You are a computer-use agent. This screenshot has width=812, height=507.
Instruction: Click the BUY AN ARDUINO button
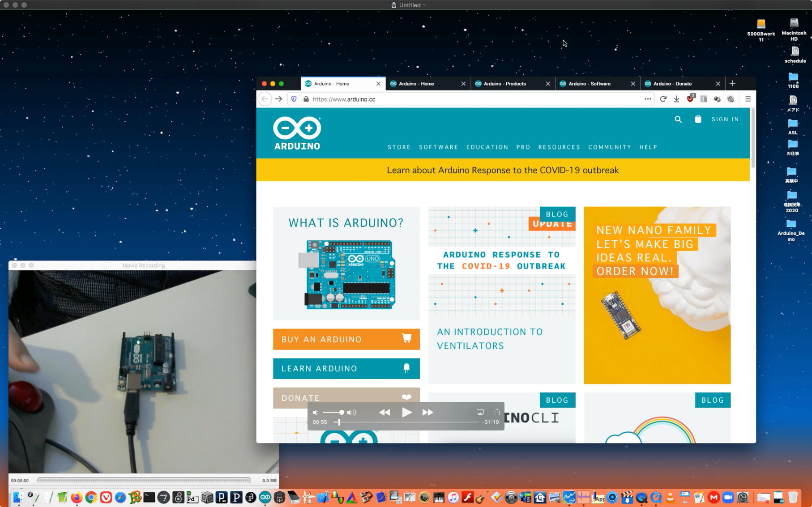pyautogui.click(x=346, y=339)
